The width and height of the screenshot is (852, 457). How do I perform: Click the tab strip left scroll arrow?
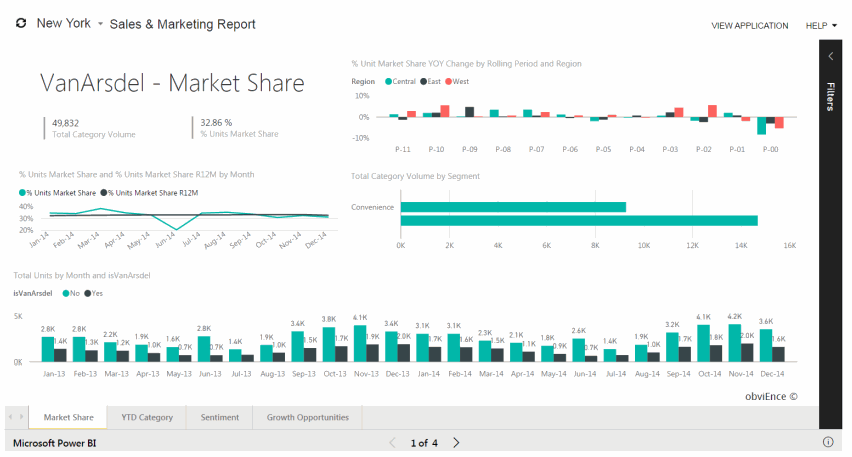[10, 417]
